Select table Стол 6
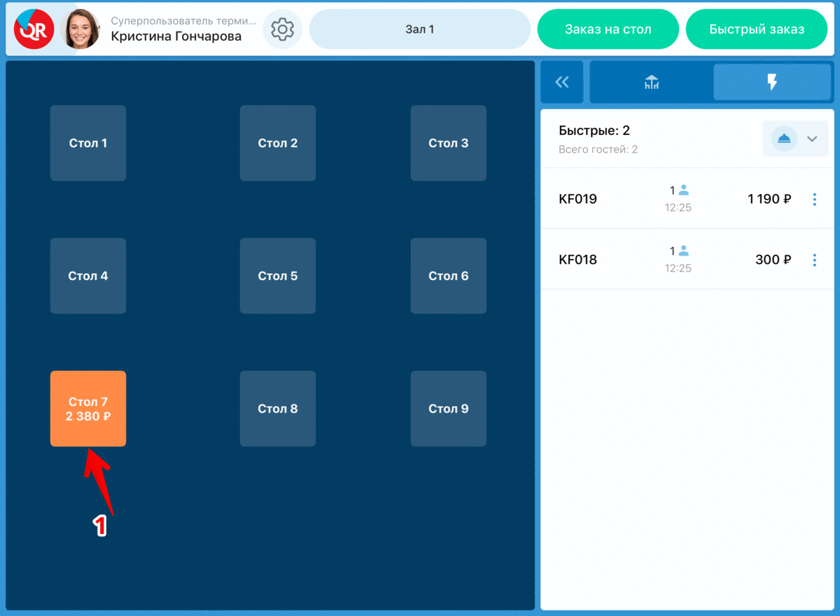The image size is (840, 616). click(x=449, y=276)
